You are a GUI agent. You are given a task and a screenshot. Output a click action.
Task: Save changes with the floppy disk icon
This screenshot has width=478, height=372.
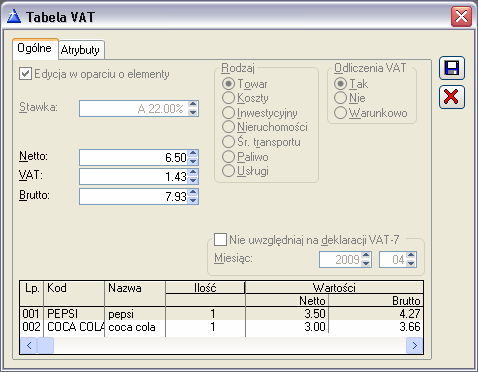tap(452, 68)
